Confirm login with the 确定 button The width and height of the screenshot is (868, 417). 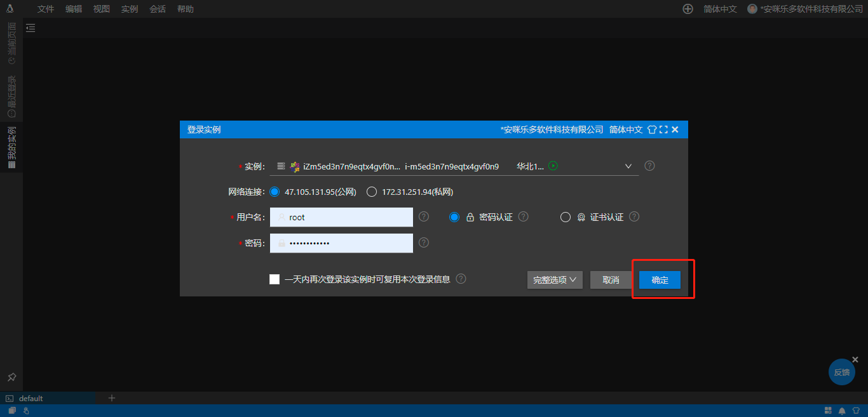[660, 280]
